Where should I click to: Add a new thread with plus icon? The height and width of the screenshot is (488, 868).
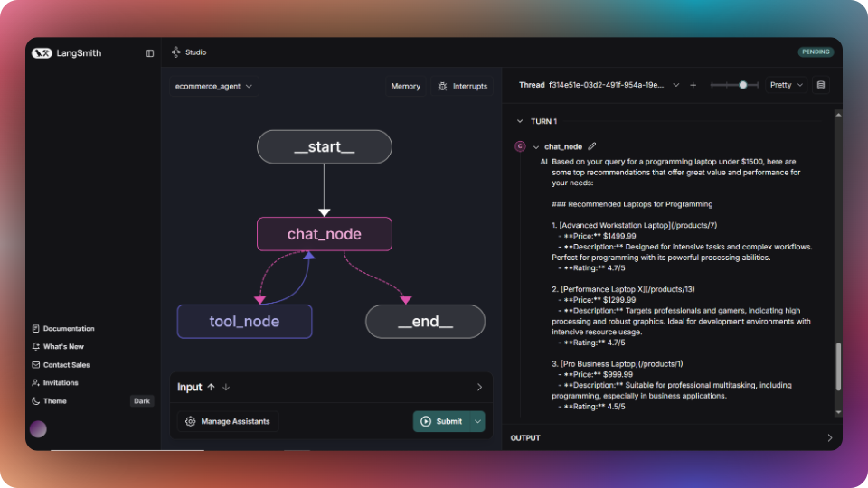tap(693, 85)
